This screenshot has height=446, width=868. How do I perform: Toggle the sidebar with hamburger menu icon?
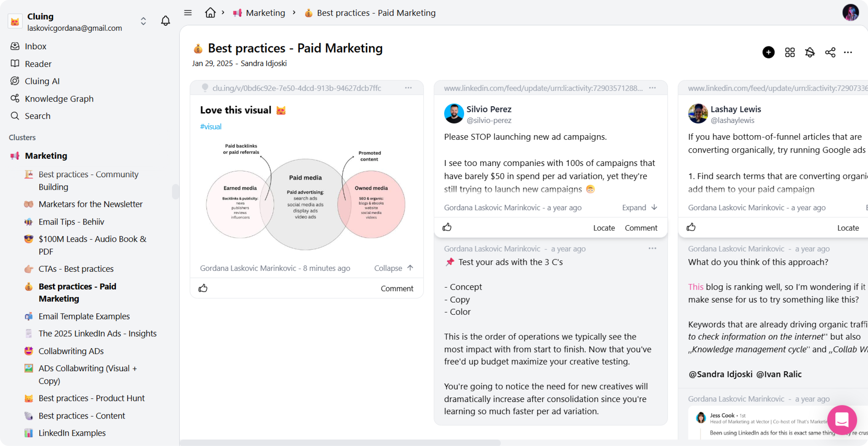pyautogui.click(x=188, y=13)
